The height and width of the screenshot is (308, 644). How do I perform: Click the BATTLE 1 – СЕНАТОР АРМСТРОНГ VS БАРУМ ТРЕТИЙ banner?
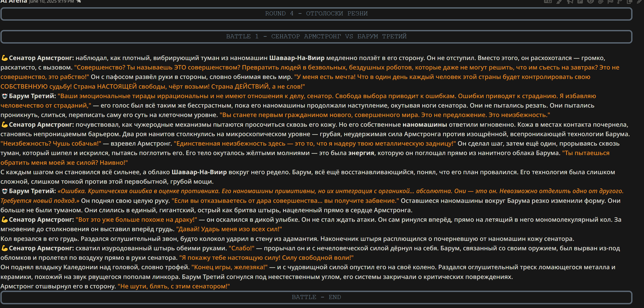click(316, 37)
